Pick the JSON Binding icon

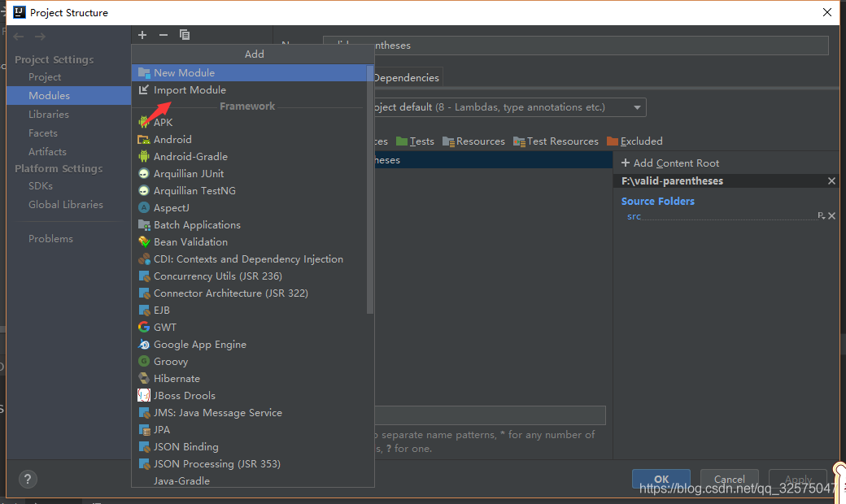[x=144, y=447]
